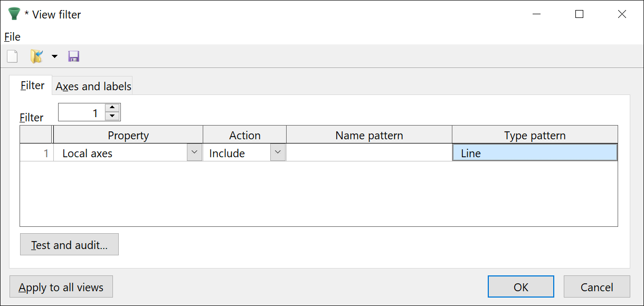Decrease the Filter count with down arrow
The width and height of the screenshot is (644, 306).
(x=112, y=116)
